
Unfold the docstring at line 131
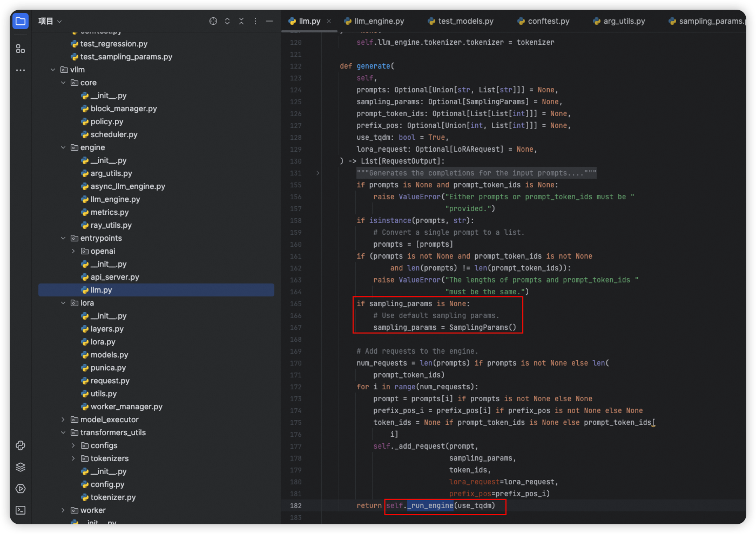[318, 173]
